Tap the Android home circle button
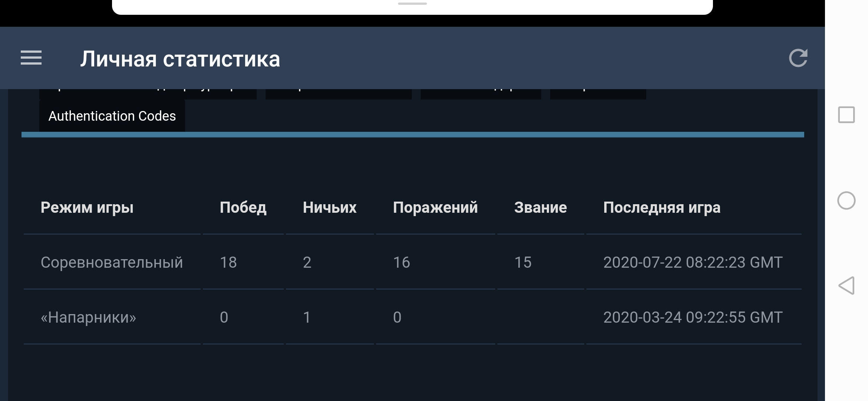Viewport: 868px width, 401px height. 846,200
